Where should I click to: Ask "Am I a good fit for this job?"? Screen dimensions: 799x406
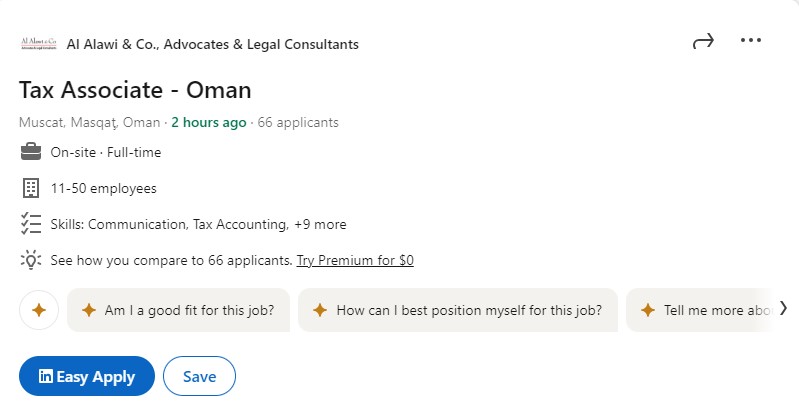178,310
